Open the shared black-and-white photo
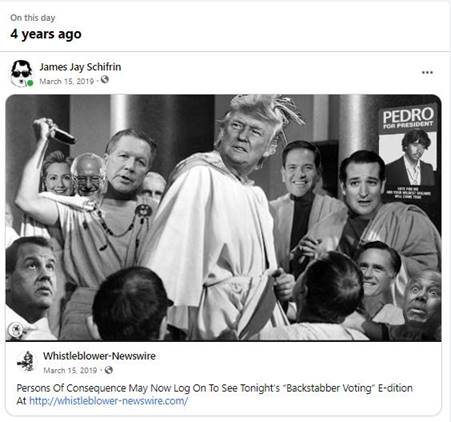This screenshot has width=451, height=422. (x=223, y=218)
